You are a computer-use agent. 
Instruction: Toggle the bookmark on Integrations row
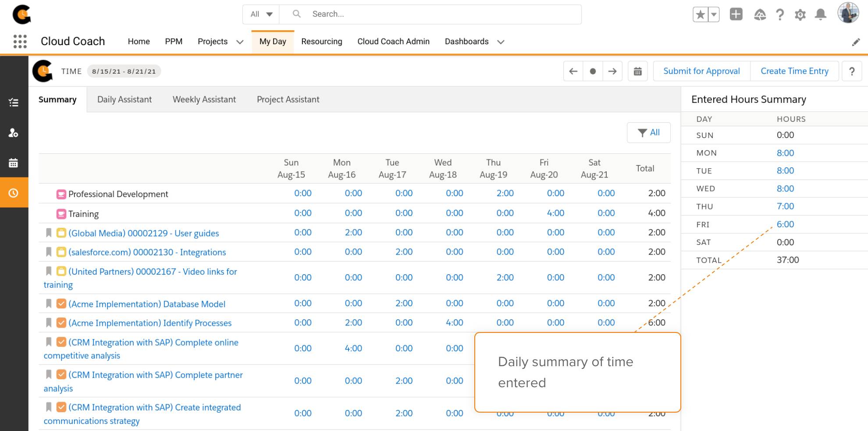tap(49, 252)
